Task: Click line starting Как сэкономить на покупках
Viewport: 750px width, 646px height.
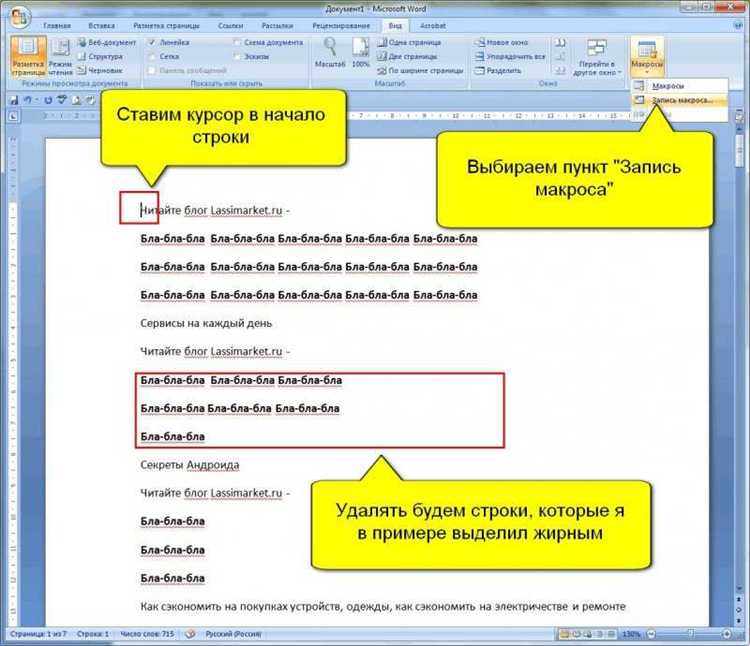Action: coord(383,607)
